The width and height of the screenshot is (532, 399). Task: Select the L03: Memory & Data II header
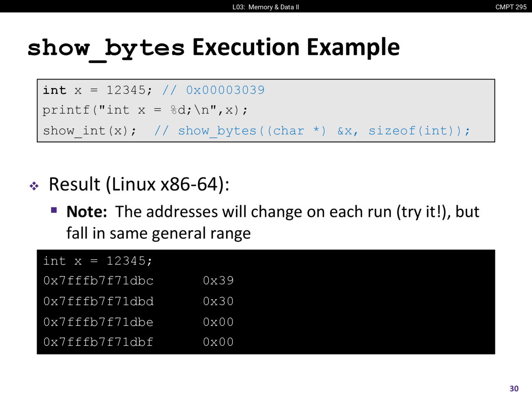(x=266, y=7)
